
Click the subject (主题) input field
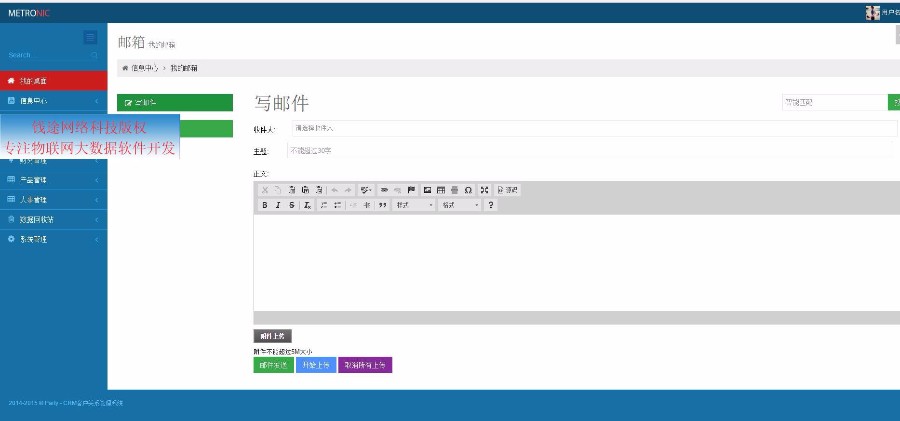(592, 150)
